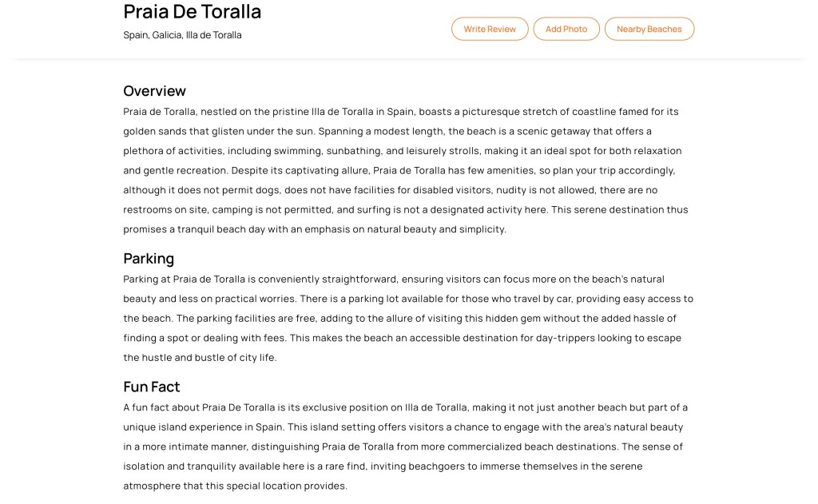Click the line starting "and gentle recreation"

399,170
